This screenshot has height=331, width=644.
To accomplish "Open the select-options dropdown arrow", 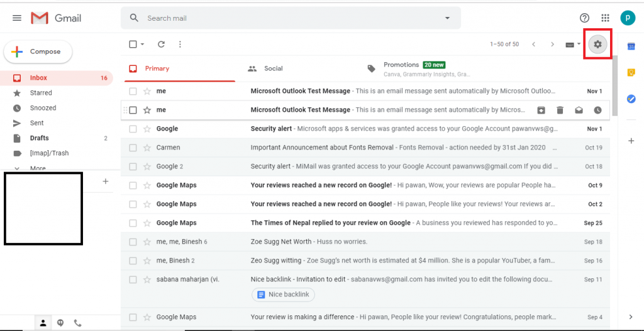I will [143, 45].
